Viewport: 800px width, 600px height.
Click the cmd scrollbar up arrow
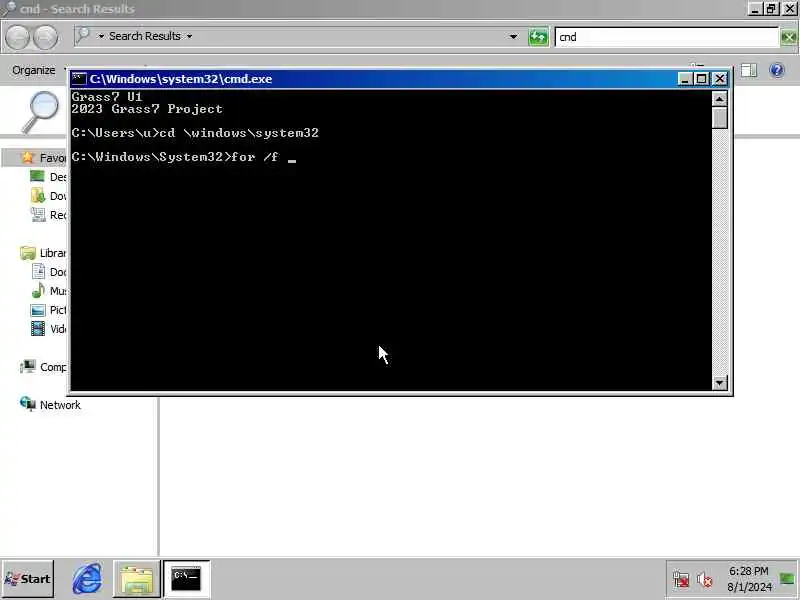pos(719,98)
